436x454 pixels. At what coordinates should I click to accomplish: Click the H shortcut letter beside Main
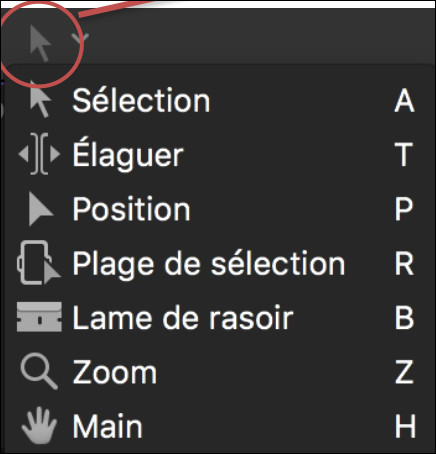click(x=405, y=426)
